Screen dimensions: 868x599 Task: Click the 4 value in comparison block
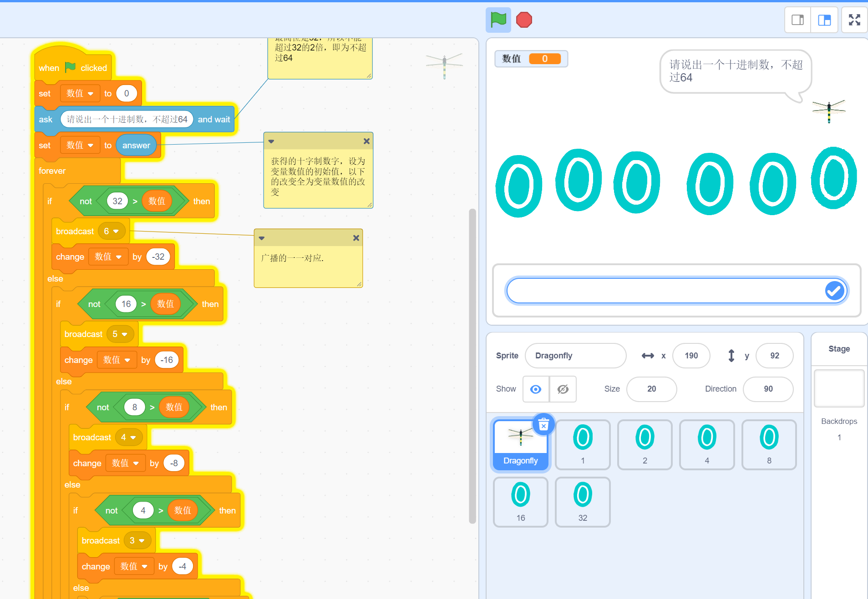pos(143,510)
